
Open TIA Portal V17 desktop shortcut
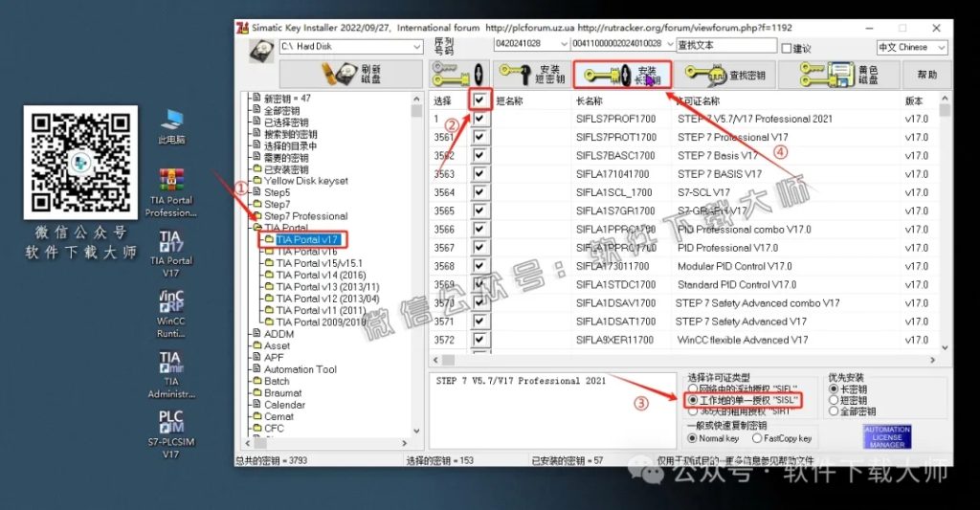tap(170, 254)
